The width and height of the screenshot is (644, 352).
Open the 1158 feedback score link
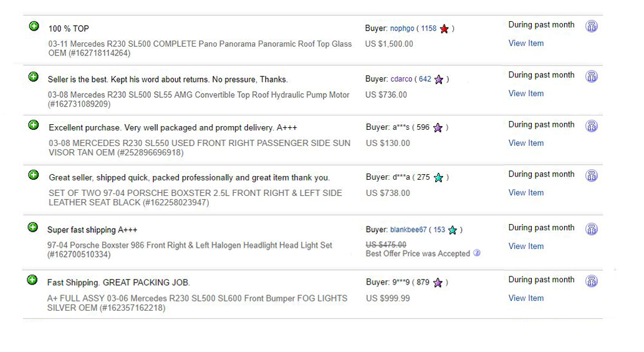coord(428,28)
